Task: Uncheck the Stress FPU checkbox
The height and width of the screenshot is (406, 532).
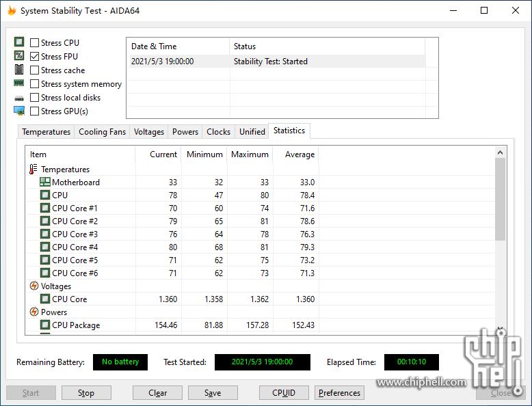Action: click(x=34, y=56)
